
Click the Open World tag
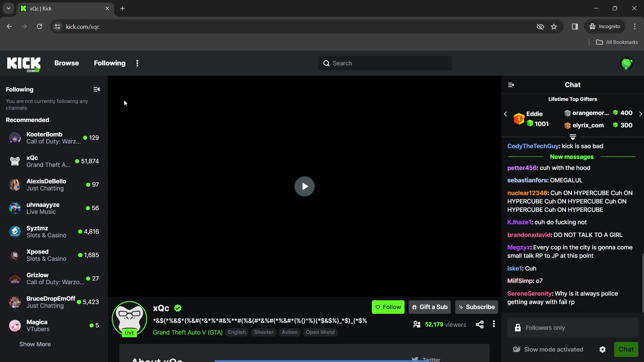(x=320, y=332)
